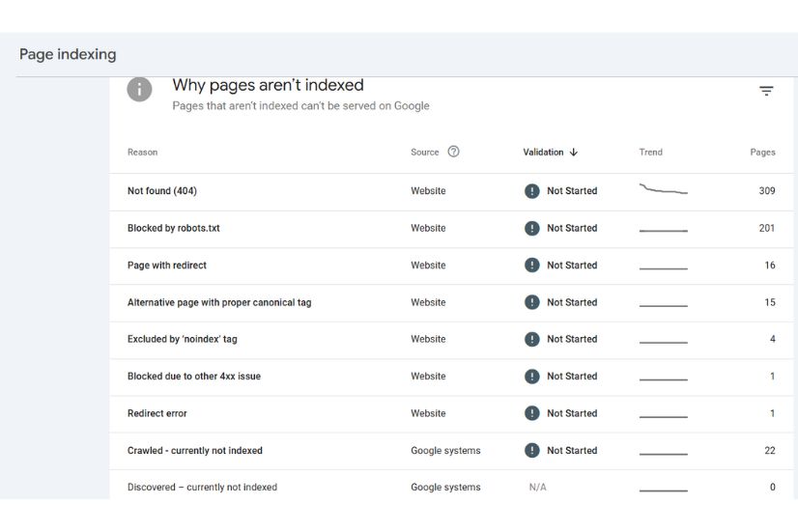Open the Not found (404) row
The height and width of the screenshot is (532, 798).
[x=162, y=191]
